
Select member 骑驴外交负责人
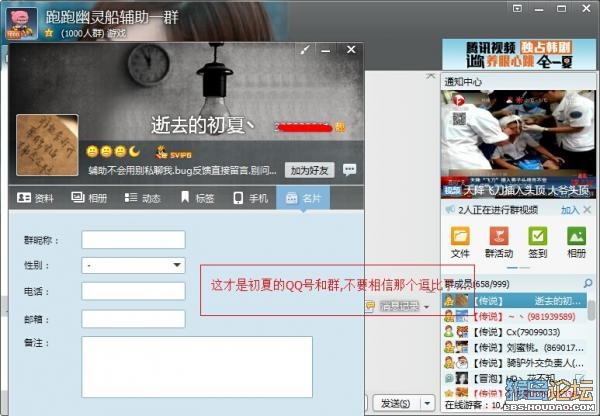[514, 362]
